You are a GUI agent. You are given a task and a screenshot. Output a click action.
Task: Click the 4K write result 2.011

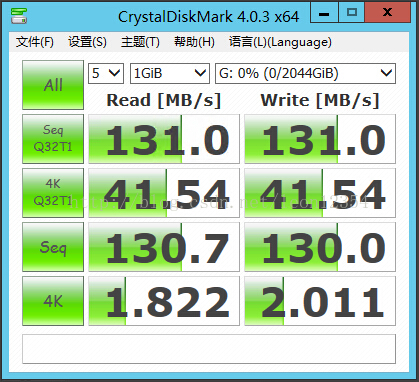(320, 301)
